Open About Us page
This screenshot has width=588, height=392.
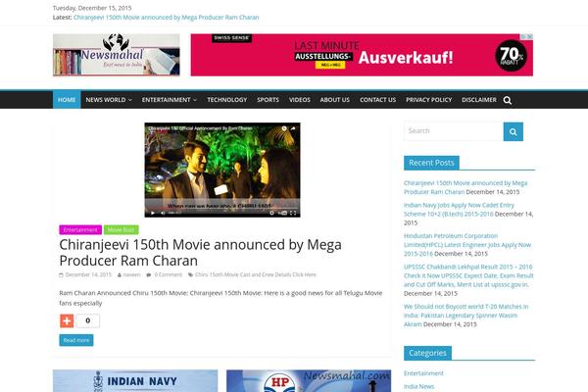[x=335, y=100]
